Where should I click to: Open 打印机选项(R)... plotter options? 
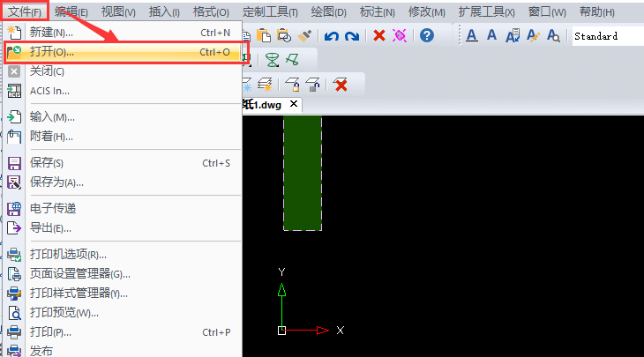click(x=123, y=255)
